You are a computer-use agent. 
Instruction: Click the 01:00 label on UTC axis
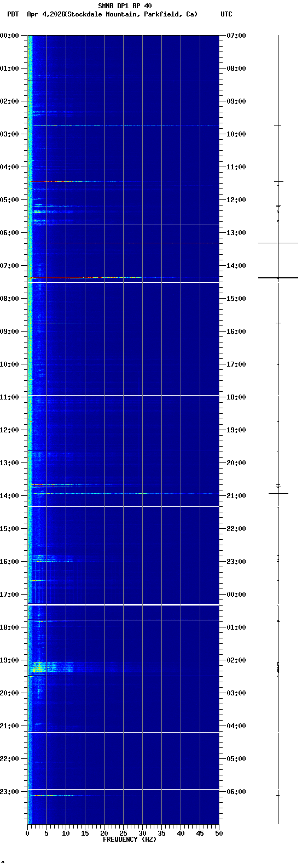click(x=236, y=627)
